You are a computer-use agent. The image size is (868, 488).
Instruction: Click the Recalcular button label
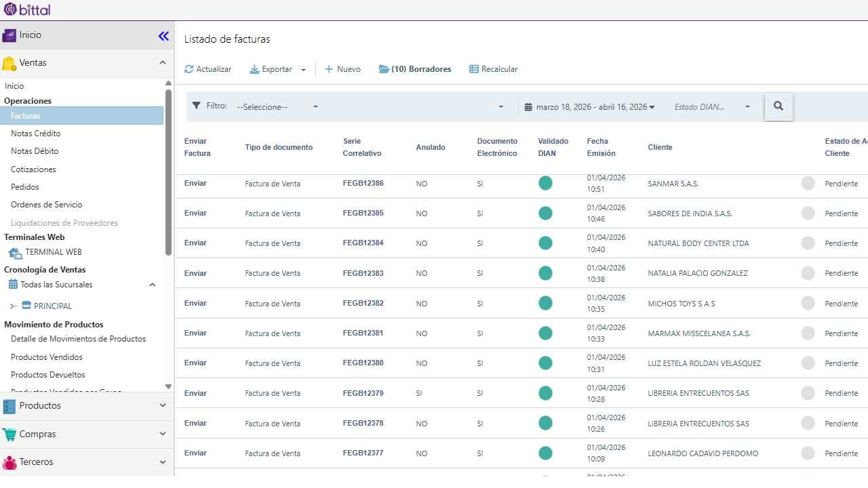[x=499, y=69]
